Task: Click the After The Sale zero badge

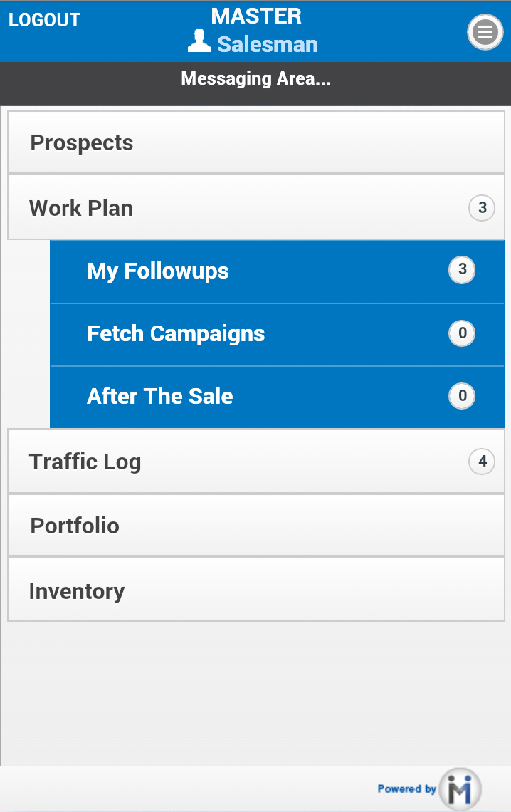Action: [462, 396]
